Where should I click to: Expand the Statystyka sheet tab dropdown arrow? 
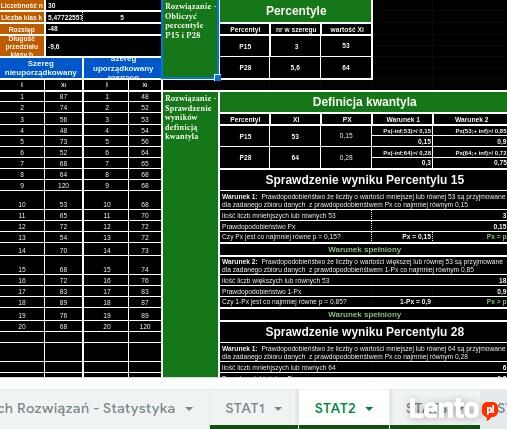pos(189,409)
